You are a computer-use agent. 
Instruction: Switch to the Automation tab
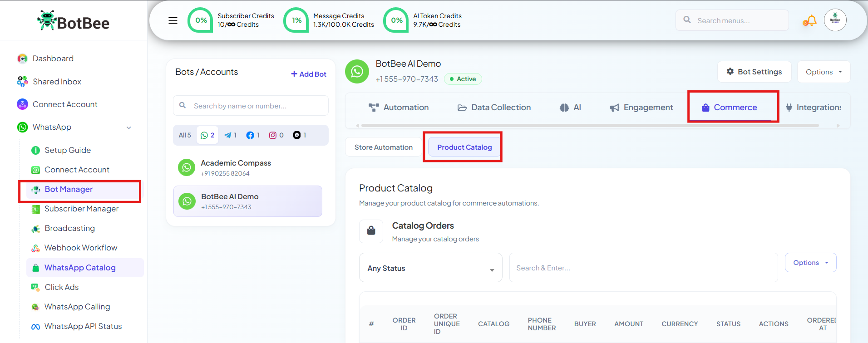pyautogui.click(x=399, y=108)
